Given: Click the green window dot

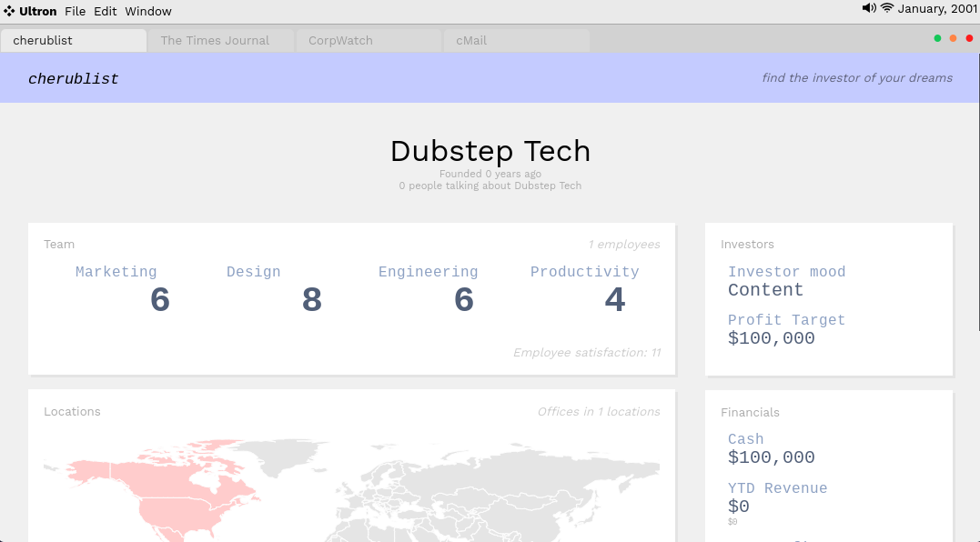Looking at the screenshot, I should coord(937,38).
